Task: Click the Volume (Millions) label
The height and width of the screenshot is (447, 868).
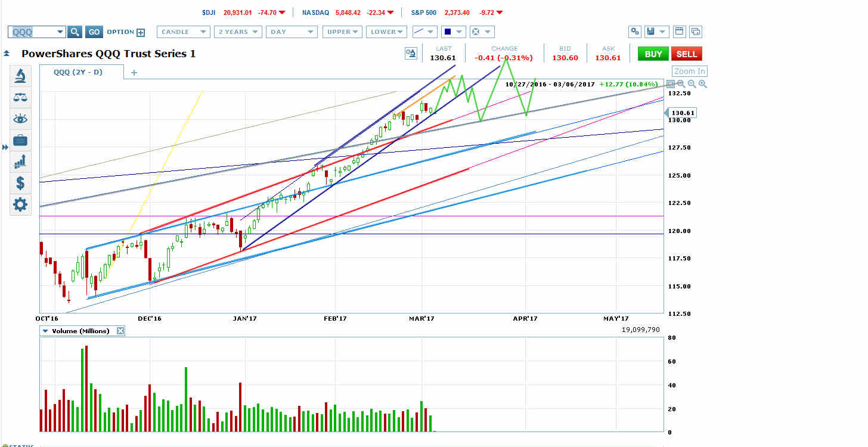Action: 80,331
